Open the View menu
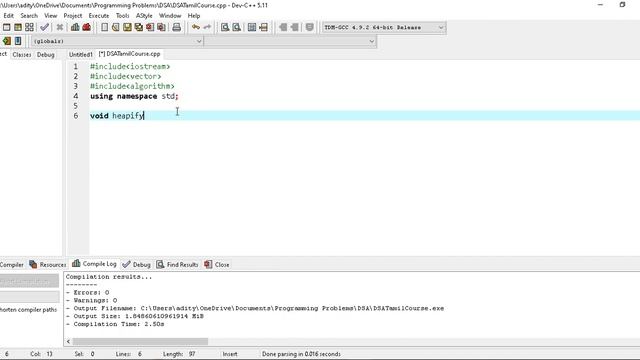This screenshot has width=640, height=360. click(x=51, y=16)
